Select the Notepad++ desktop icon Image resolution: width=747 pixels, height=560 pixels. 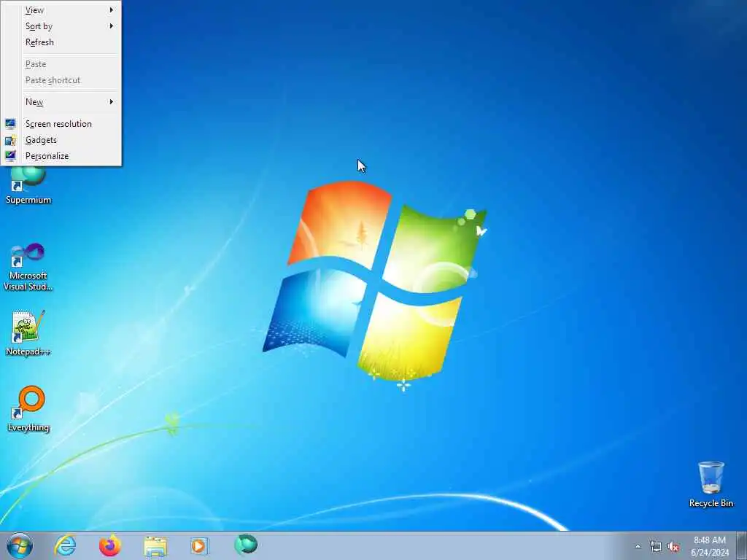tap(28, 333)
